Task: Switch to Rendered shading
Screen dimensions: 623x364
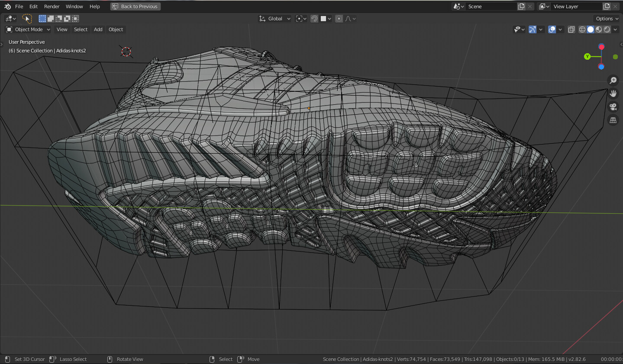Action: coord(607,29)
